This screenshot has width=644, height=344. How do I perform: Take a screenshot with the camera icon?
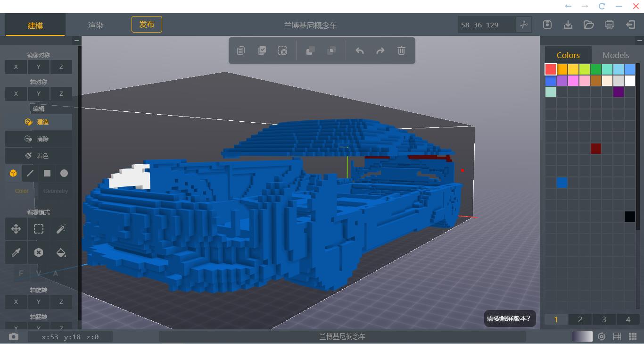[14, 336]
